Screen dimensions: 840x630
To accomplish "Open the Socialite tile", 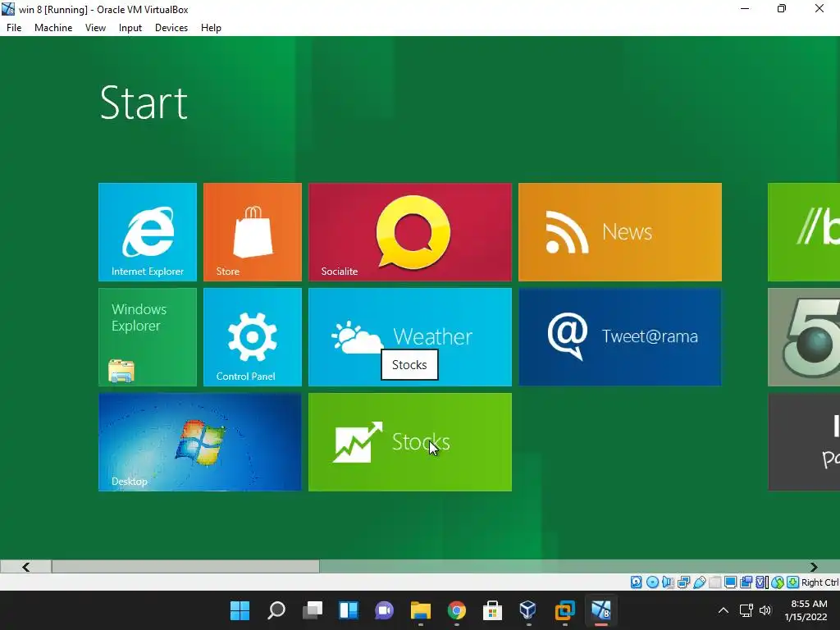I will (410, 232).
